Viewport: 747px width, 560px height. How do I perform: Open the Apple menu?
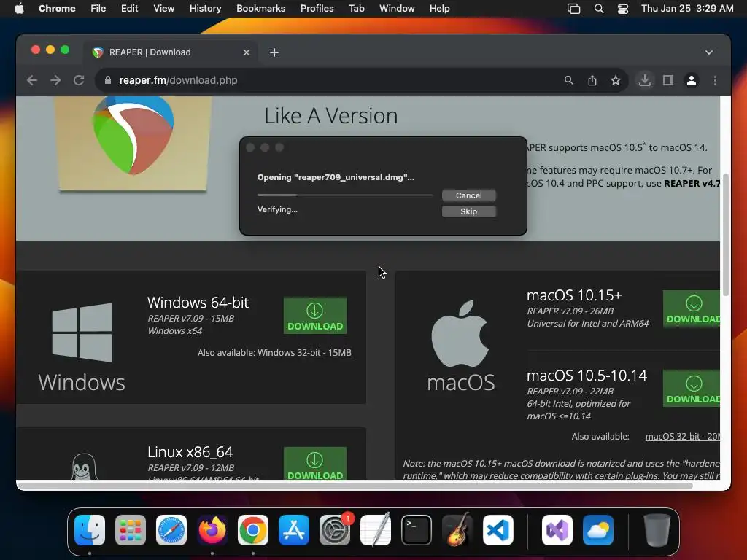19,9
